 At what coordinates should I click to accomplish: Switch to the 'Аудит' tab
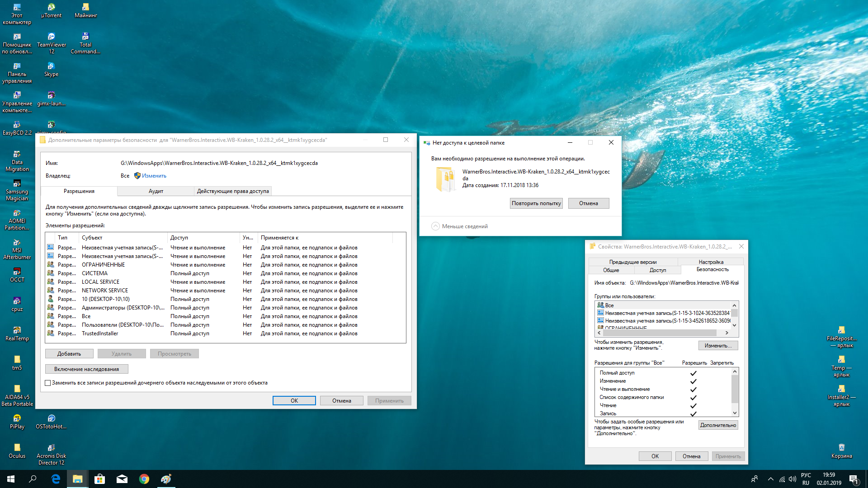click(x=156, y=191)
